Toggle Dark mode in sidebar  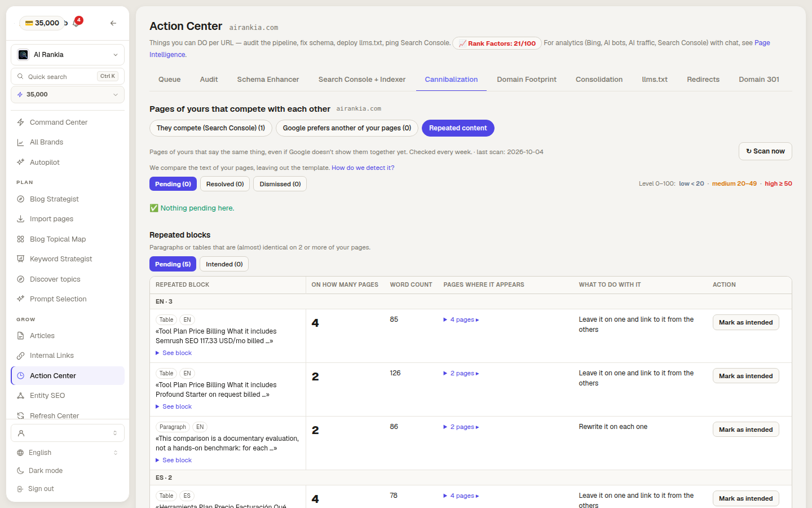click(68, 471)
